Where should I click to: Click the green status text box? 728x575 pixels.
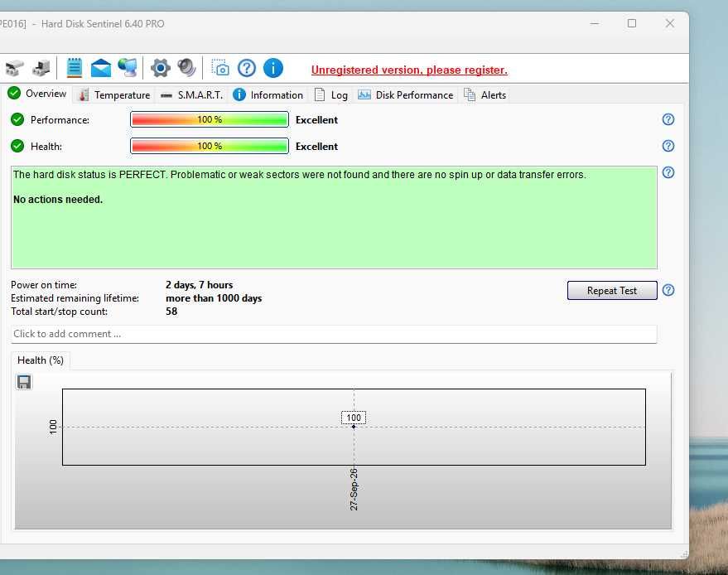pos(334,217)
